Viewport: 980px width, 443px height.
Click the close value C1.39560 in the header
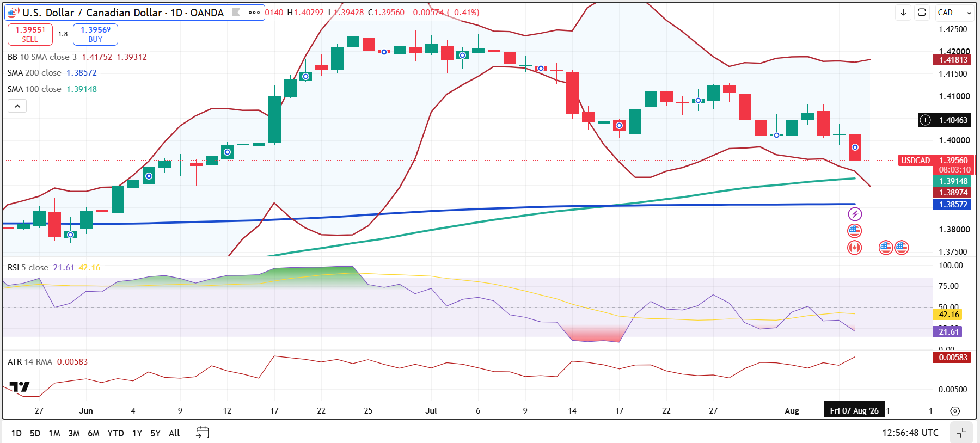(x=386, y=13)
